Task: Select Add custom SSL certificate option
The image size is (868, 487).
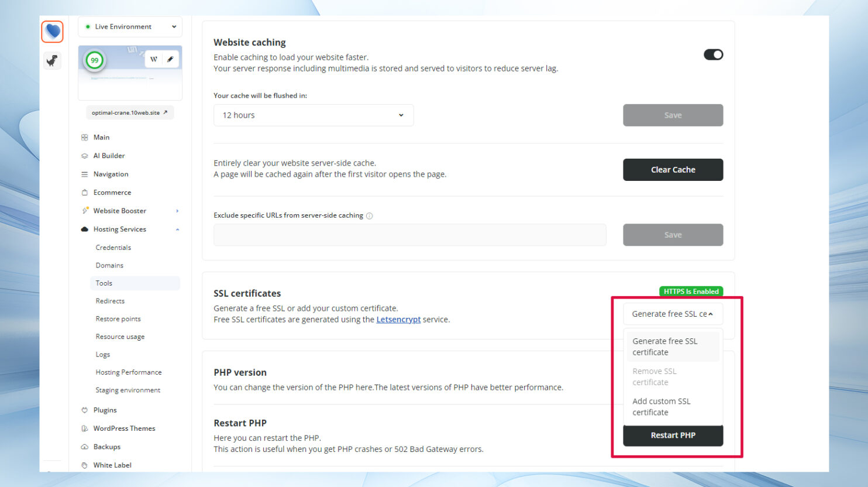Action: point(662,406)
